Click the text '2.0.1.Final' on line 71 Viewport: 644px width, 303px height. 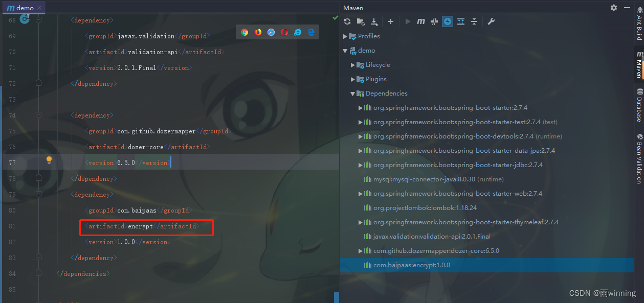137,68
